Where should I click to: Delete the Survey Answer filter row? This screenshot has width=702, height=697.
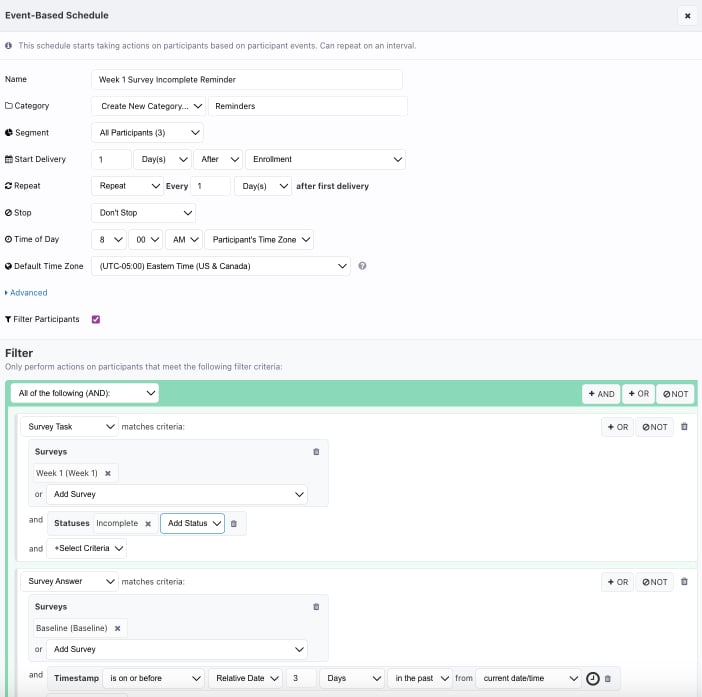pyautogui.click(x=684, y=582)
